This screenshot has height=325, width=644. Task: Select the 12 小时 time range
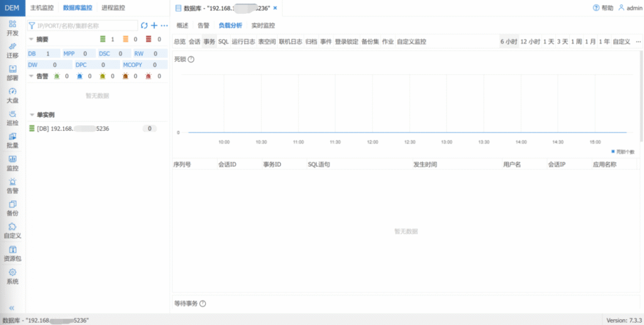[530, 42]
